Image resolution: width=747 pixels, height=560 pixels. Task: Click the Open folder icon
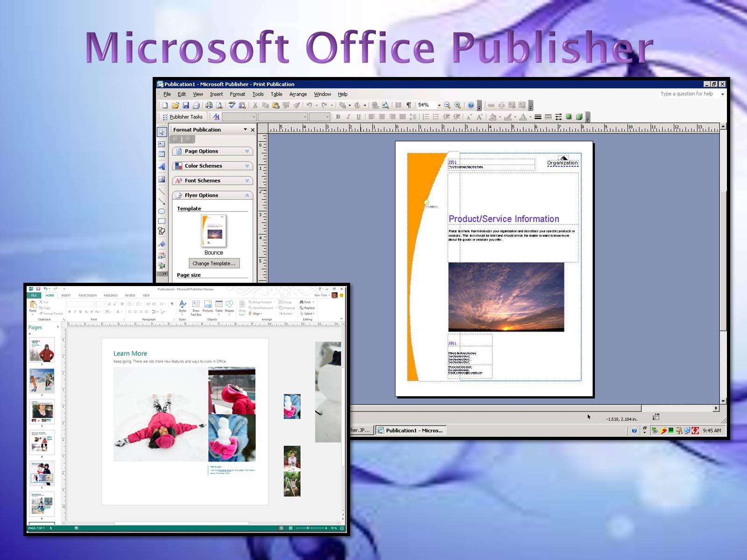(176, 105)
